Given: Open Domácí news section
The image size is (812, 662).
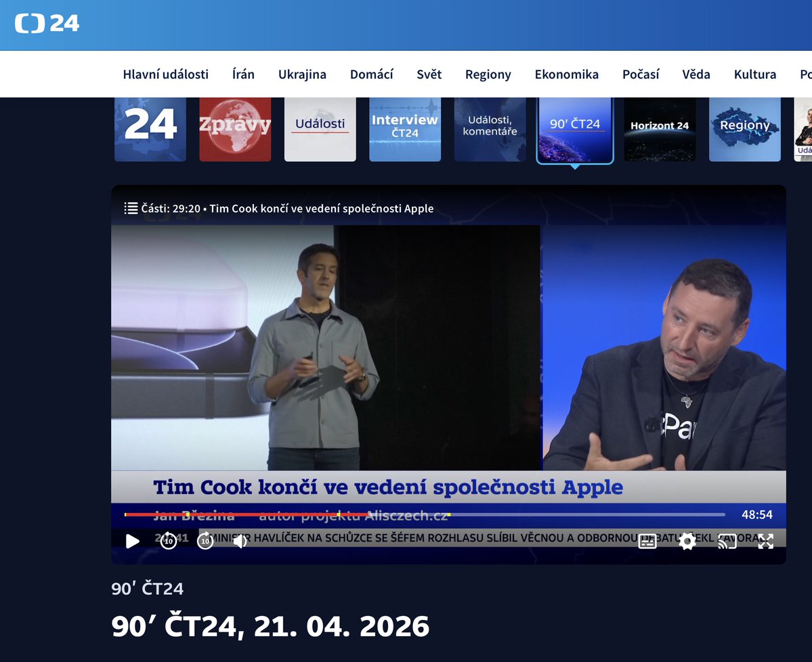Looking at the screenshot, I should tap(371, 74).
